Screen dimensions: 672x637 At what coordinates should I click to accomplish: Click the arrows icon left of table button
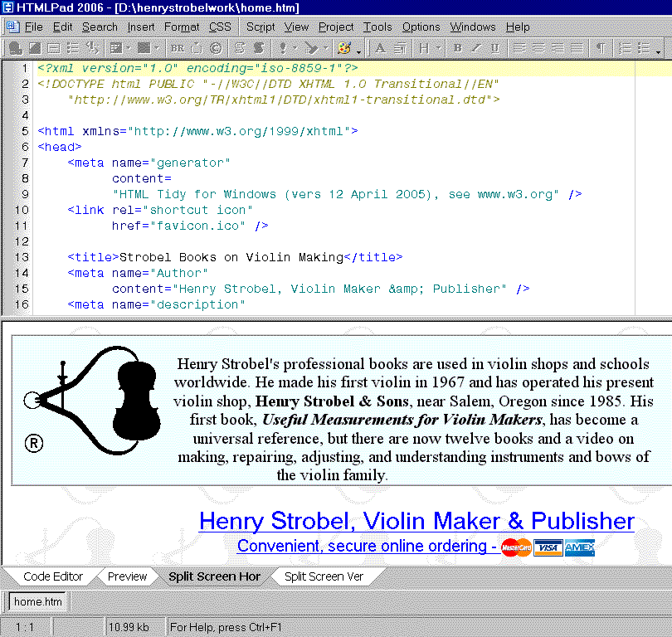tap(92, 48)
